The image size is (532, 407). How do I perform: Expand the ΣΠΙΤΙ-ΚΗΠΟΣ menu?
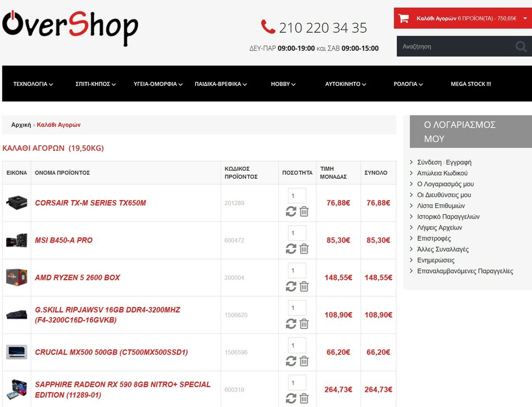pos(96,84)
